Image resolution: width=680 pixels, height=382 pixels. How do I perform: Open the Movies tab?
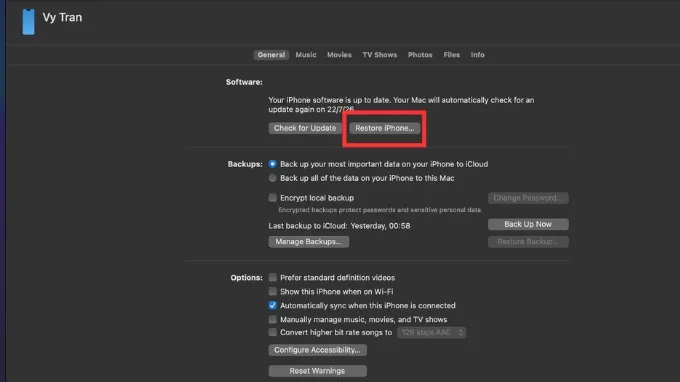tap(339, 55)
